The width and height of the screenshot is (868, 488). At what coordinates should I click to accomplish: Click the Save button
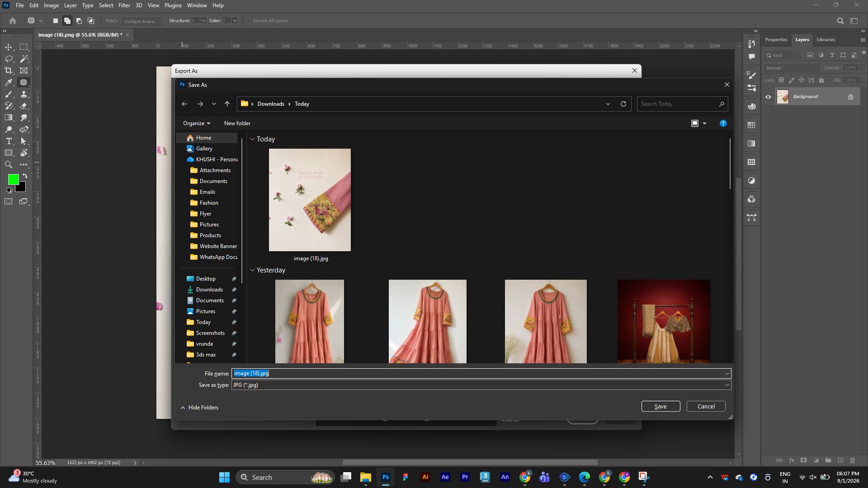[660, 406]
